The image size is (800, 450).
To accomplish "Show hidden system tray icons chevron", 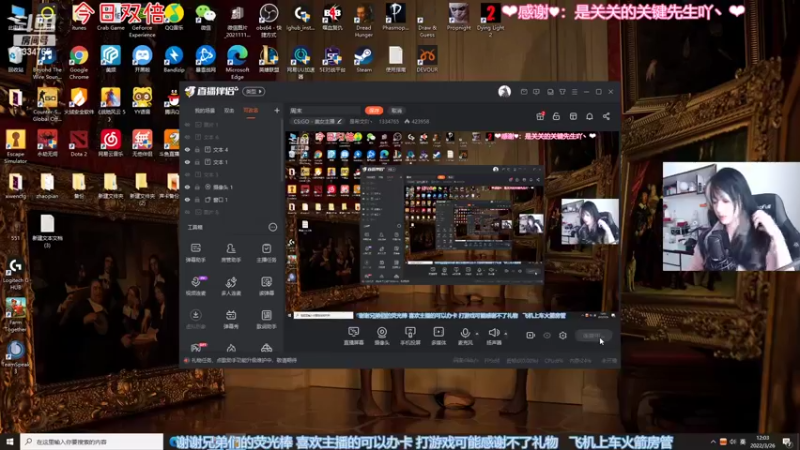I will click(713, 441).
